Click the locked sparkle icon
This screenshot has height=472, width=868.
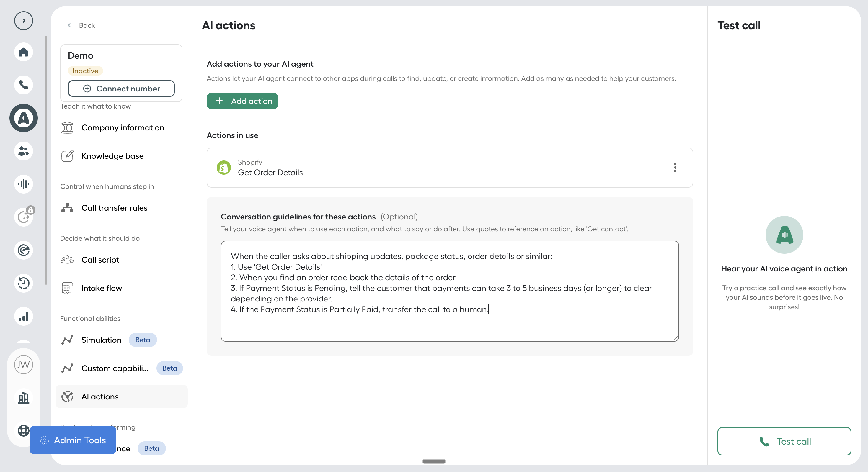pyautogui.click(x=24, y=217)
